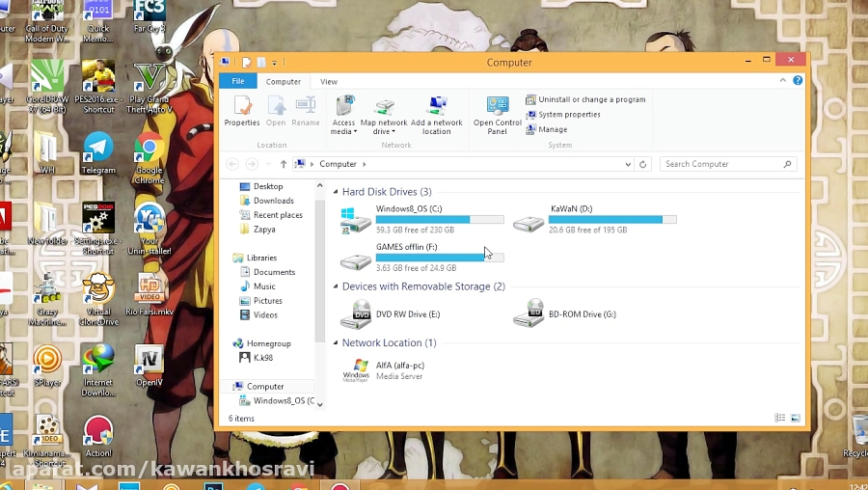Click the Computer breadcrumb in address bar
Screen dimensions: 868x490
click(338, 164)
